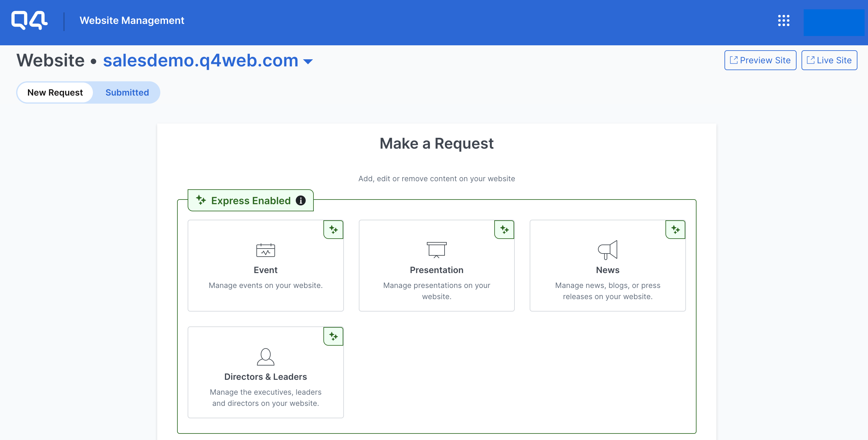Click the info icon beside Express Enabled

[x=301, y=200]
